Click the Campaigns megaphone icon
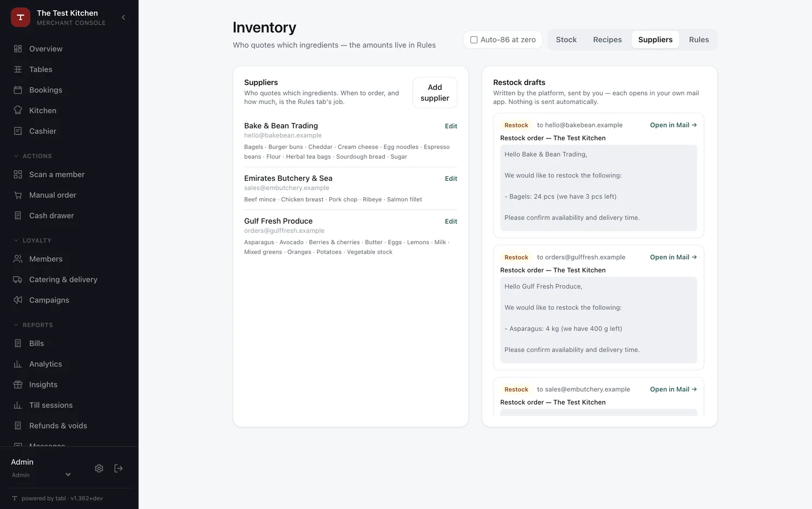This screenshot has width=812, height=509. (x=18, y=300)
